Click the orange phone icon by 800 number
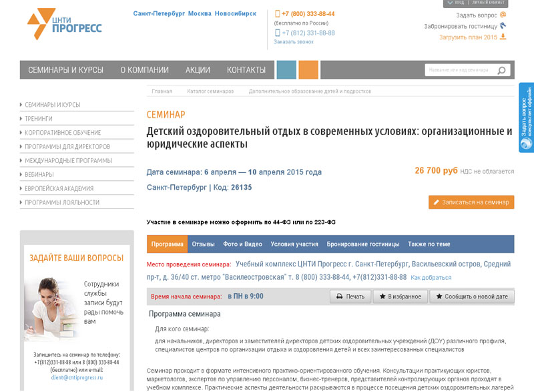 point(277,14)
